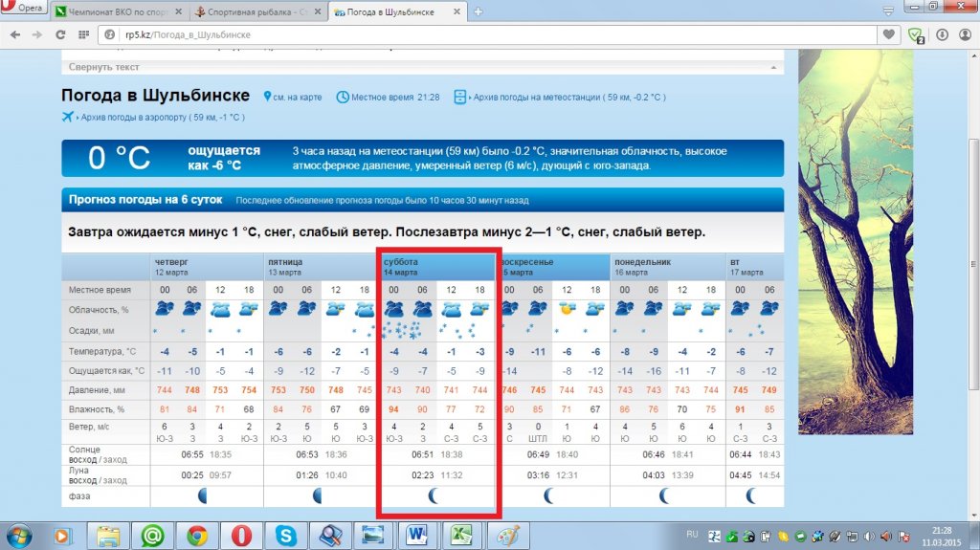Reload the page with the refresh icon

tap(60, 34)
